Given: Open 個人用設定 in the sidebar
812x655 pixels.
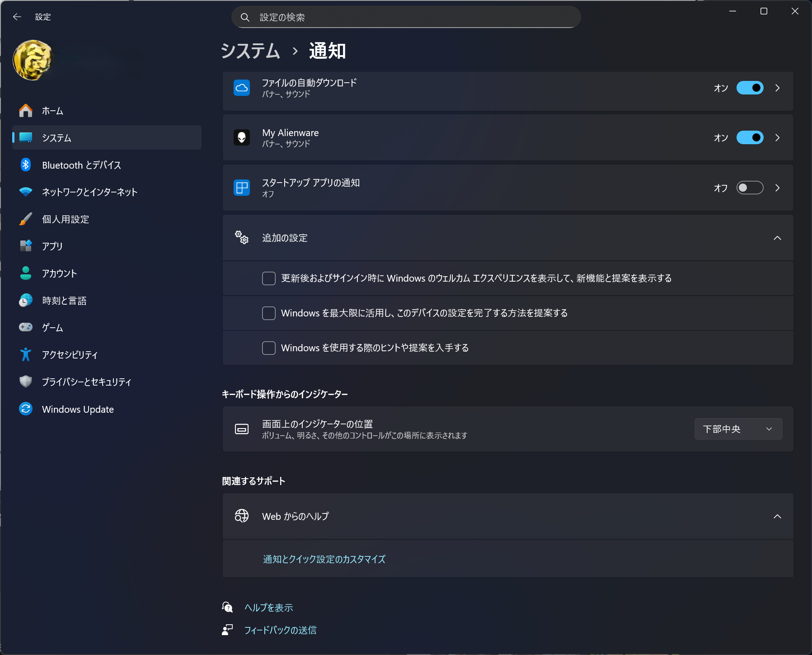Looking at the screenshot, I should tap(66, 219).
